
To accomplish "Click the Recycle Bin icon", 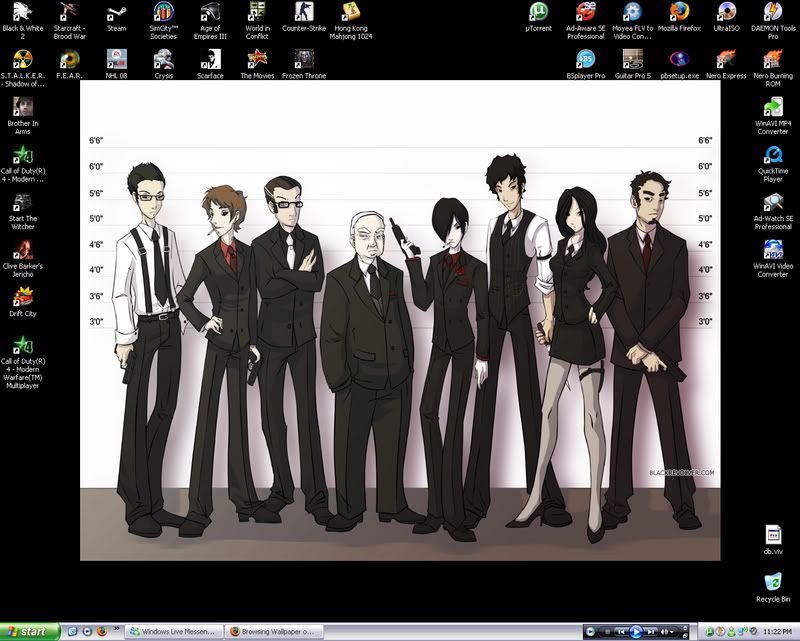I will [773, 587].
